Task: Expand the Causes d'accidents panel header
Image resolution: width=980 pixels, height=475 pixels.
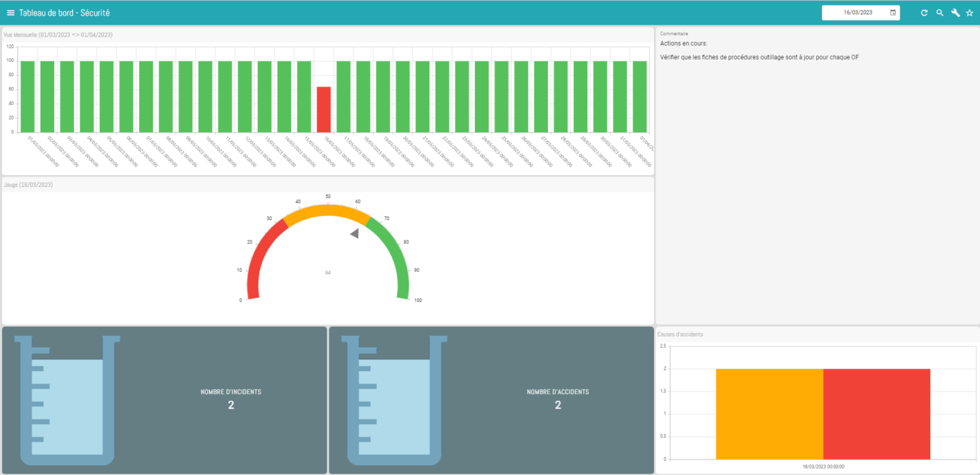Action: pos(680,334)
